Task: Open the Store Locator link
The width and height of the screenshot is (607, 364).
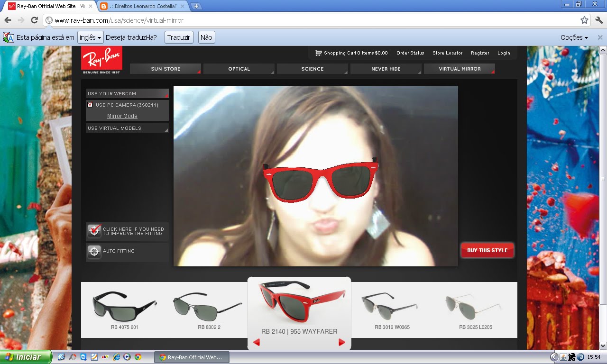Action: pos(448,53)
